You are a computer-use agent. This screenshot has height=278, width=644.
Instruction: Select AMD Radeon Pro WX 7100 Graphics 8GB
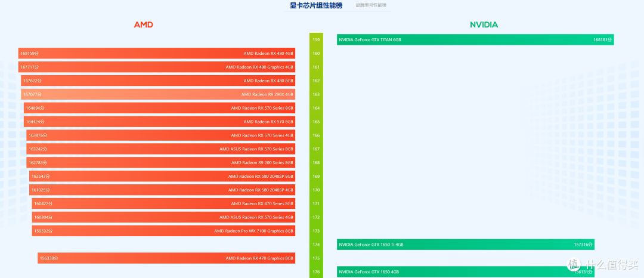163,231
